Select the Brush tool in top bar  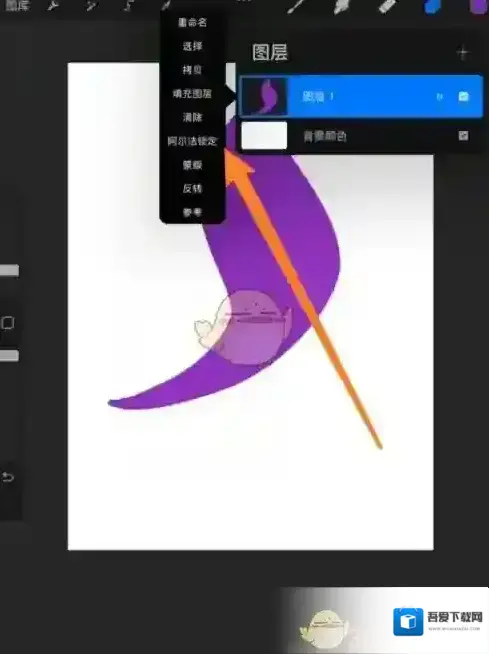point(297,6)
